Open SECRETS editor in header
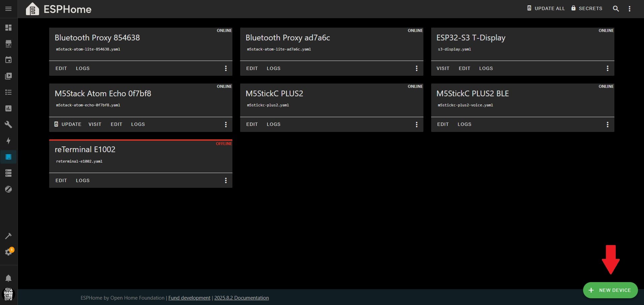Screen dimensions: 644x305 point(587,8)
